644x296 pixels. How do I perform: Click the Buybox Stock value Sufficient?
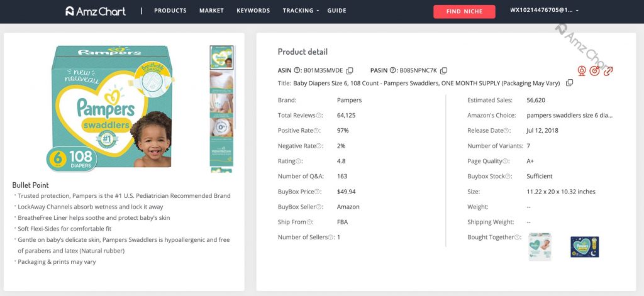click(539, 177)
